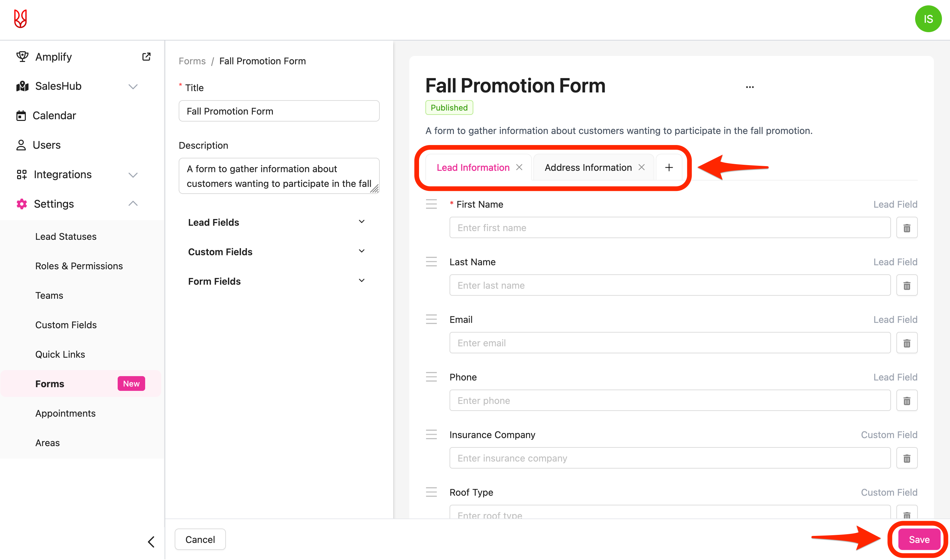Close the Address Information tab
Image resolution: width=950 pixels, height=560 pixels.
point(642,167)
